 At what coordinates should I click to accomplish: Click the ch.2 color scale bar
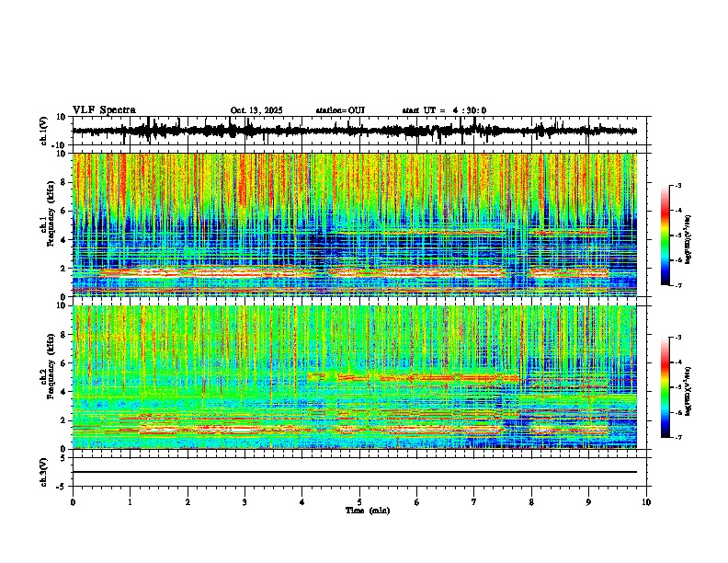pyautogui.click(x=665, y=387)
